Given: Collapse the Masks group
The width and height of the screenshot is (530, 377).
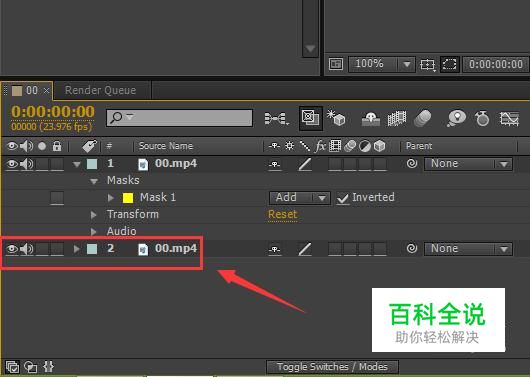Looking at the screenshot, I should 94,182.
